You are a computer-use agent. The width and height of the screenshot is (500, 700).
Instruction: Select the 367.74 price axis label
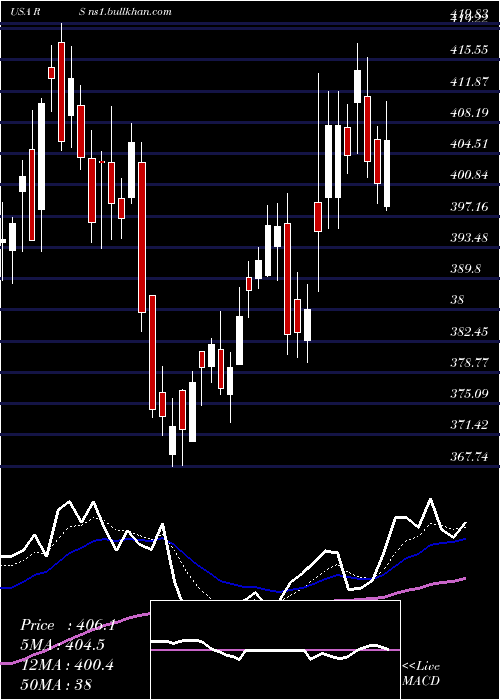[469, 457]
